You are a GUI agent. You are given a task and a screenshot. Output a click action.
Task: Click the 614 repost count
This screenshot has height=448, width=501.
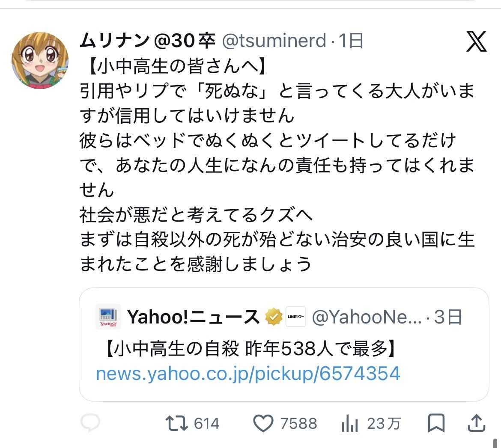pos(206,424)
